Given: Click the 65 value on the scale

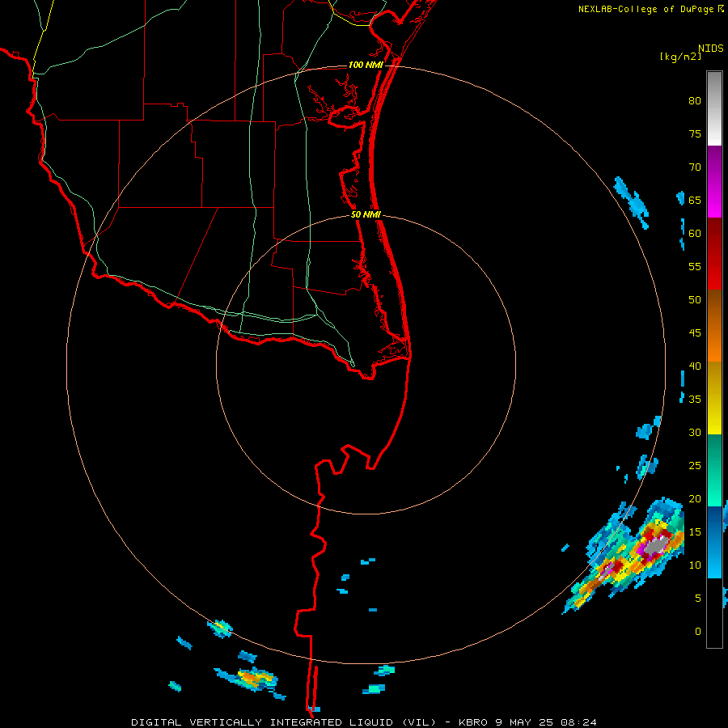Looking at the screenshot, I should coord(695,200).
